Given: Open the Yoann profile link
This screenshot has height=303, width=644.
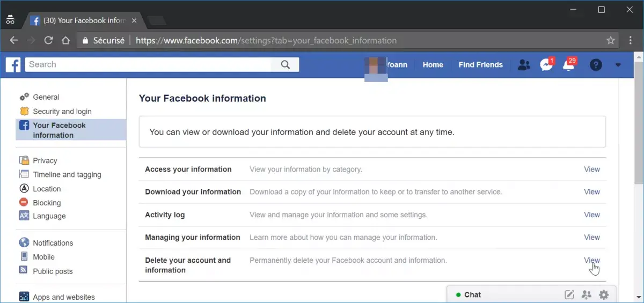Looking at the screenshot, I should (397, 65).
